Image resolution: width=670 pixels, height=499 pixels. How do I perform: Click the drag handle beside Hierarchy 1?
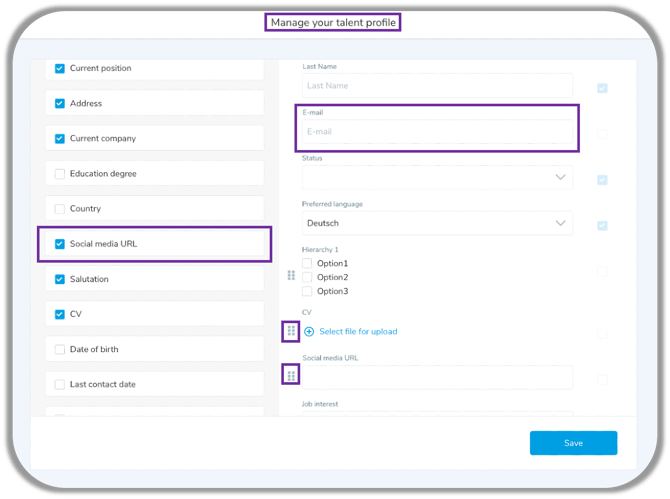[x=291, y=276]
